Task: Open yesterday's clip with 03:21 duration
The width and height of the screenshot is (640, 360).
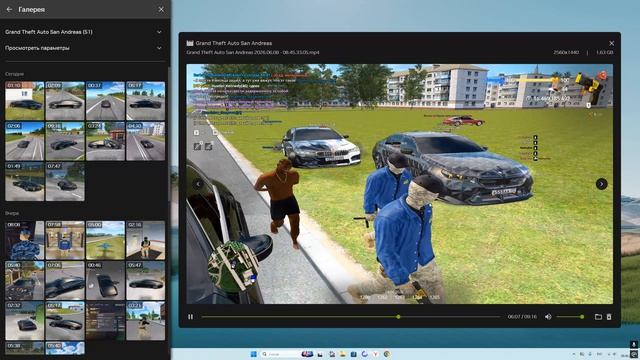Action: [x=146, y=321]
